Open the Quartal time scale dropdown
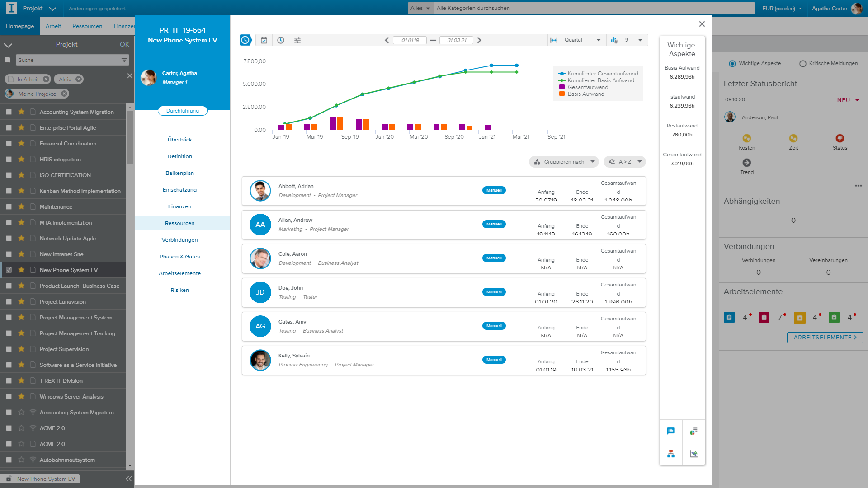 (x=583, y=40)
